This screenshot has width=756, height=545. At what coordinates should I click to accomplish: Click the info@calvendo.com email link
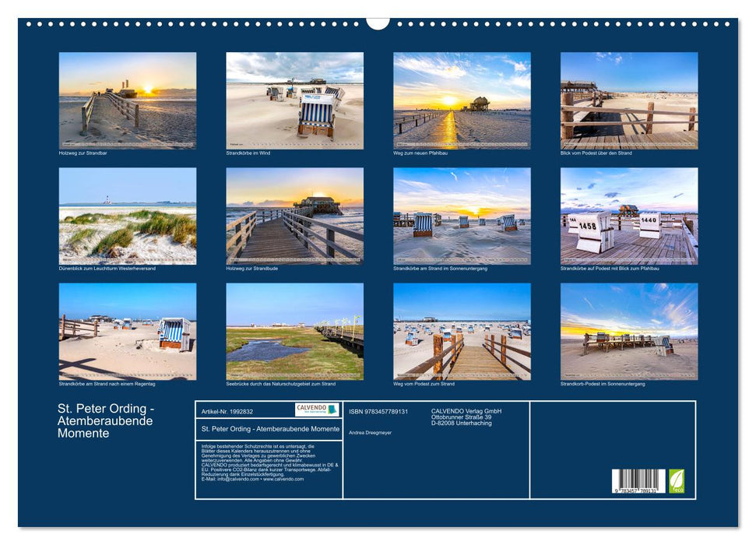point(235,480)
